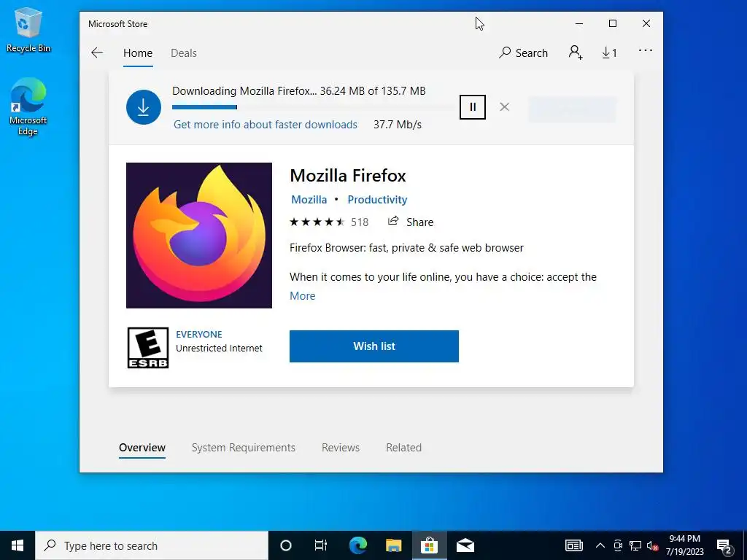Image resolution: width=747 pixels, height=560 pixels.
Task: Expand description with More link
Action: point(303,296)
